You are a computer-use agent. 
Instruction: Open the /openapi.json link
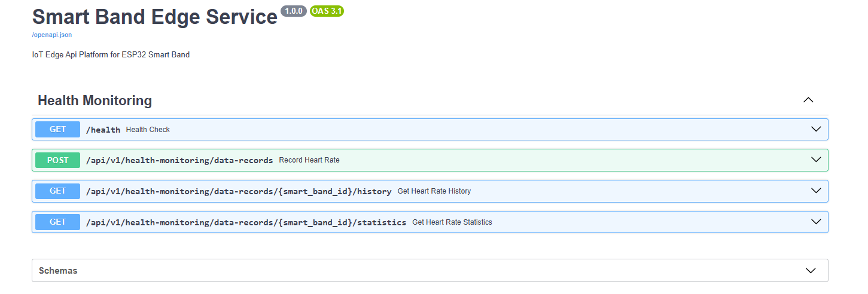(52, 35)
